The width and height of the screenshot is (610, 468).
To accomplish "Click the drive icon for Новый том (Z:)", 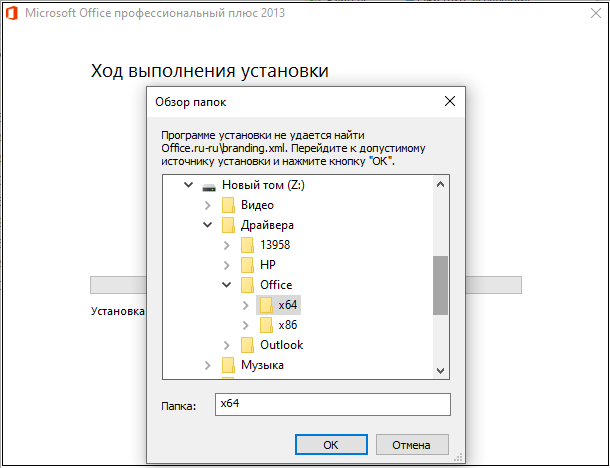I will (209, 188).
